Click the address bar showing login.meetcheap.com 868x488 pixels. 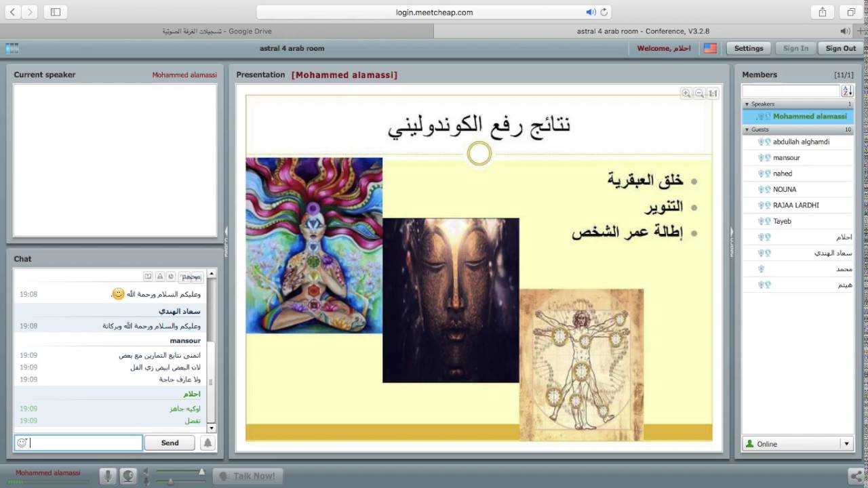click(x=434, y=12)
